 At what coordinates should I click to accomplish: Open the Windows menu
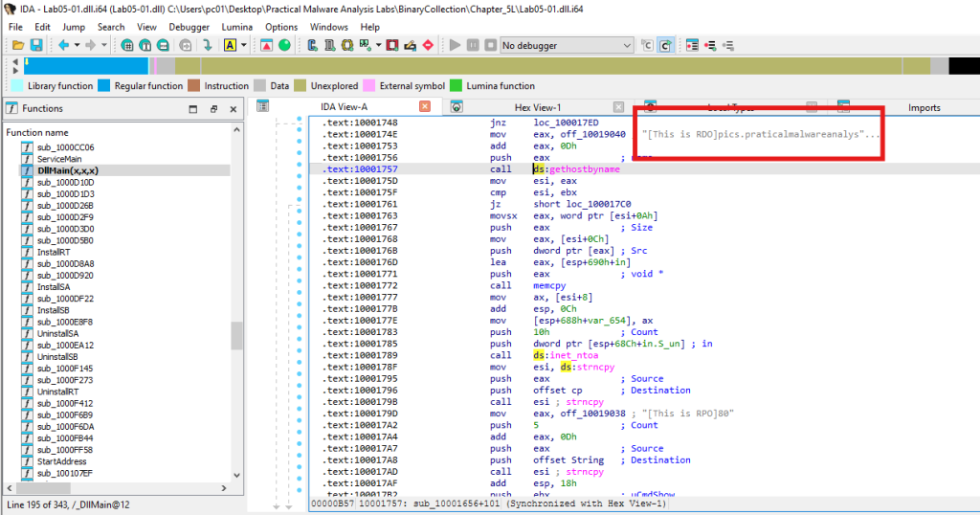coord(329,28)
